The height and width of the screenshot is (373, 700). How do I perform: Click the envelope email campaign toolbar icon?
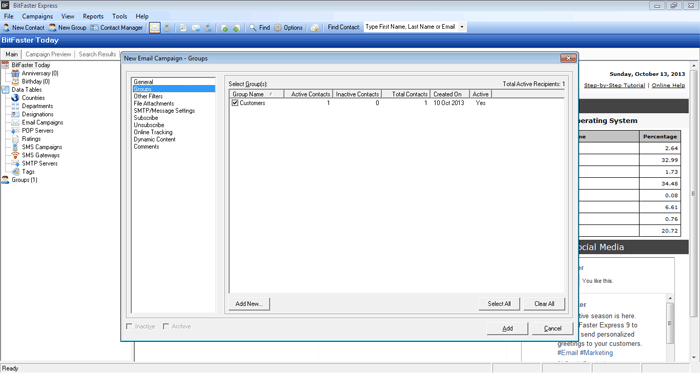154,28
